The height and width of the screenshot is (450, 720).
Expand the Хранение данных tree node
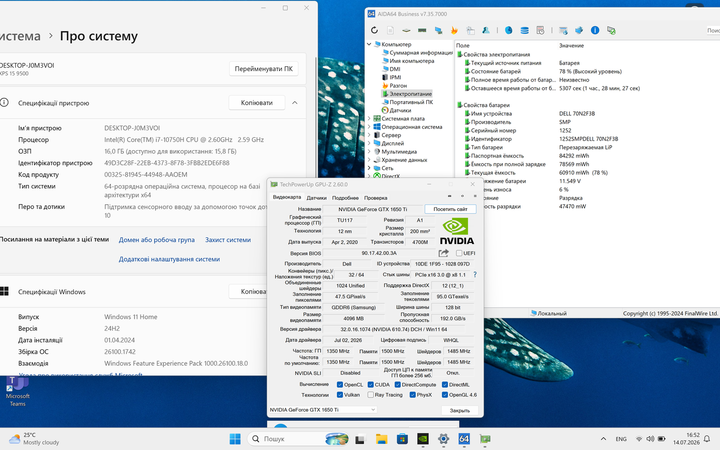(369, 160)
